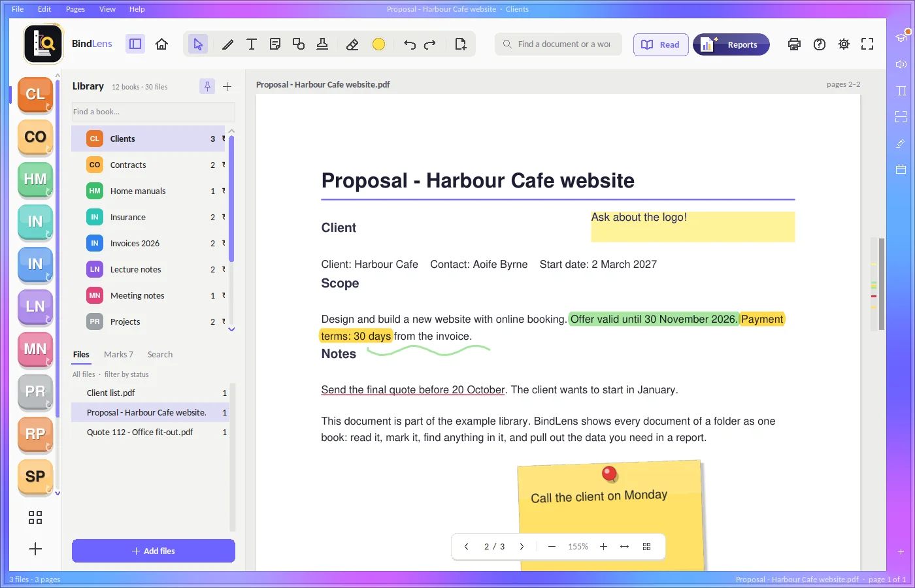Open the Help menu
The image size is (915, 588).
coord(137,9)
